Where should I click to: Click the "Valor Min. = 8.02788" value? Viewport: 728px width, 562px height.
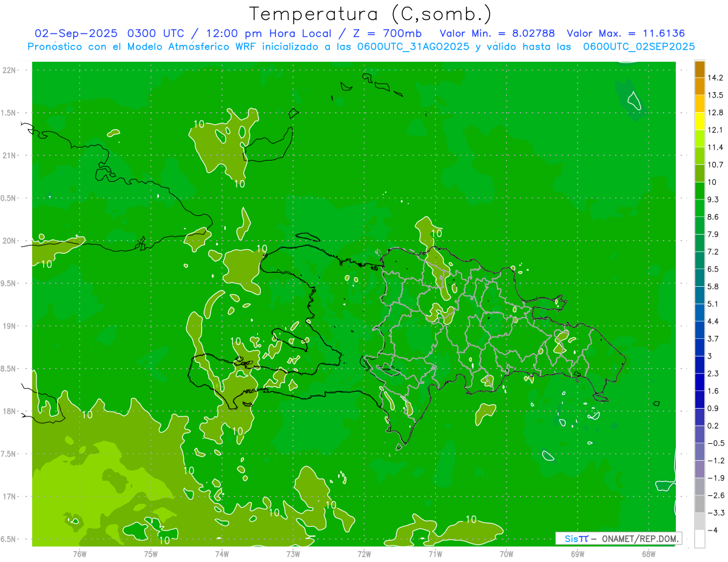[497, 33]
